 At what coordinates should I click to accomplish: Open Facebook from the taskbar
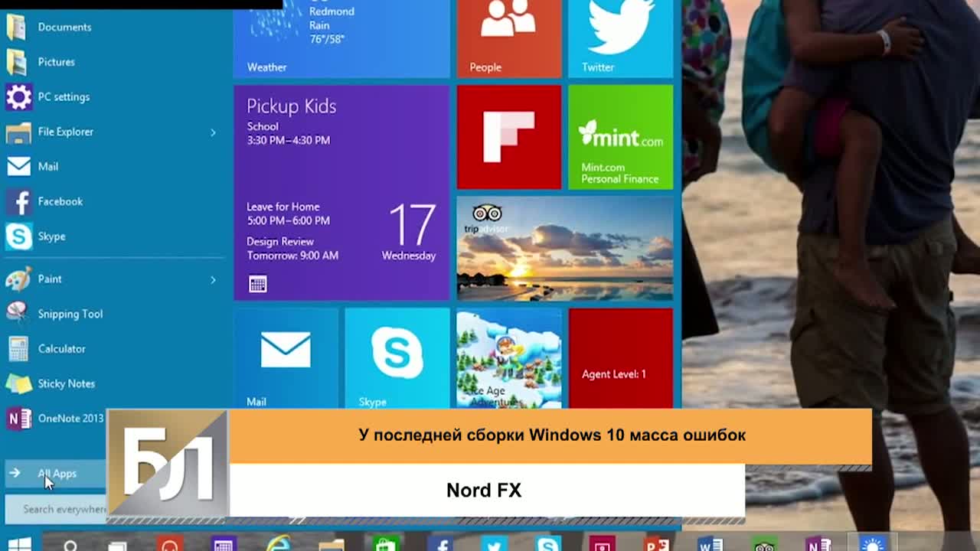coord(440,544)
